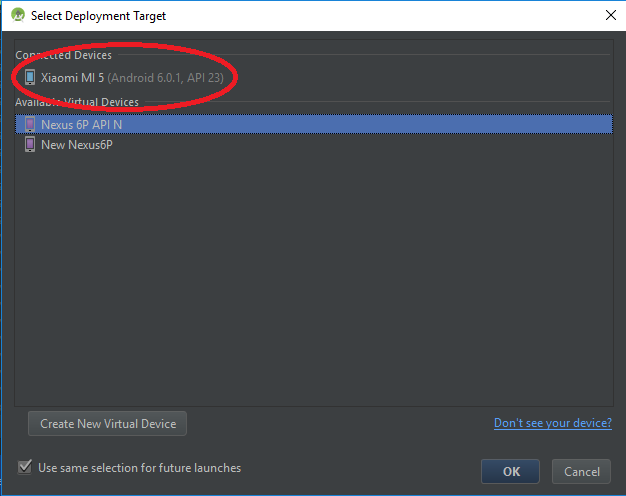The image size is (626, 496).
Task: Close the Select Deployment Target dialog
Action: tap(610, 15)
